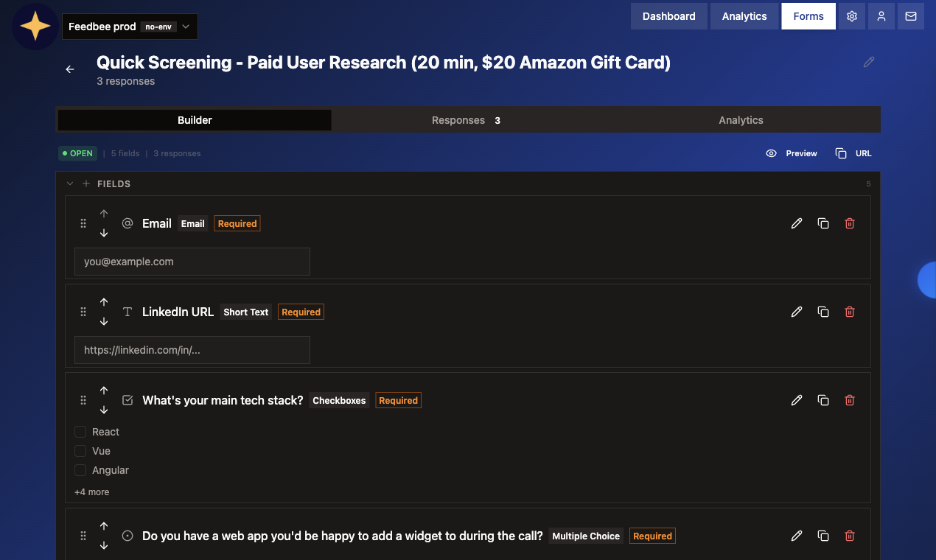
Task: Open the user profile icon
Action: tap(881, 16)
